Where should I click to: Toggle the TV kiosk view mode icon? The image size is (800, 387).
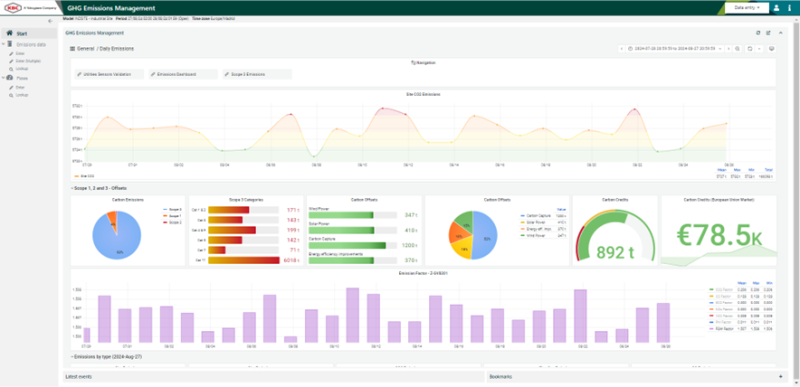point(771,48)
